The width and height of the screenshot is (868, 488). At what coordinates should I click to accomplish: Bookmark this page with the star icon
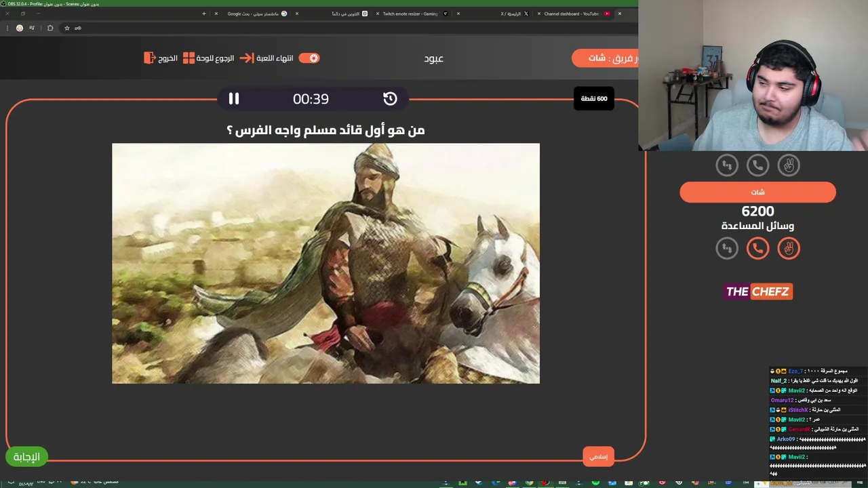pos(66,28)
